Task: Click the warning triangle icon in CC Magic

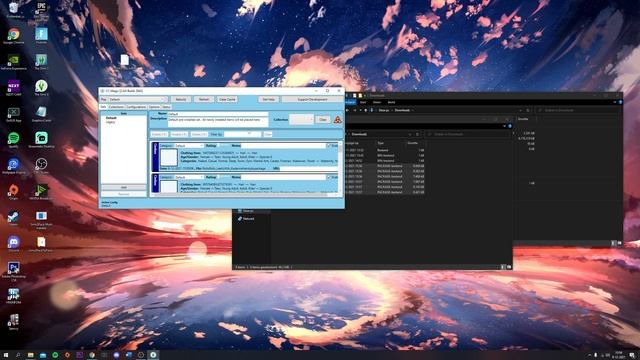Action: pyautogui.click(x=338, y=120)
